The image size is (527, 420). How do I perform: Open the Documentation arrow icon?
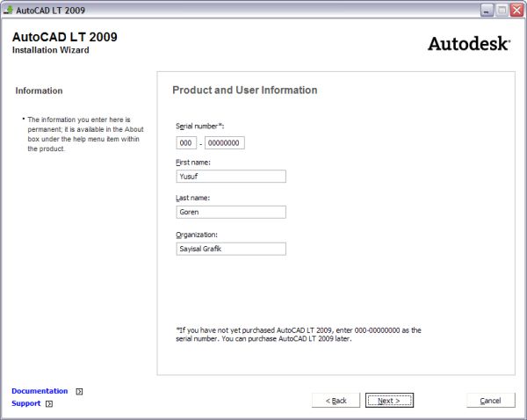(x=79, y=391)
